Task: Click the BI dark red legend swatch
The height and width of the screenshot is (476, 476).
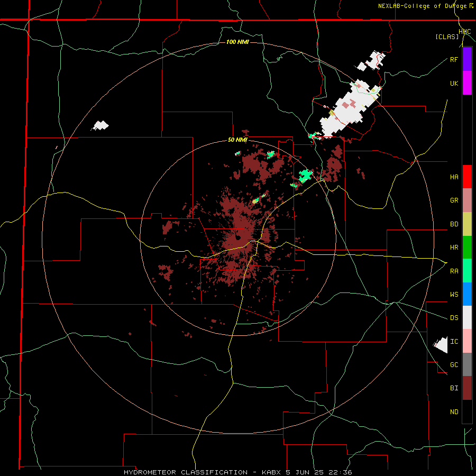Action: 467,388
